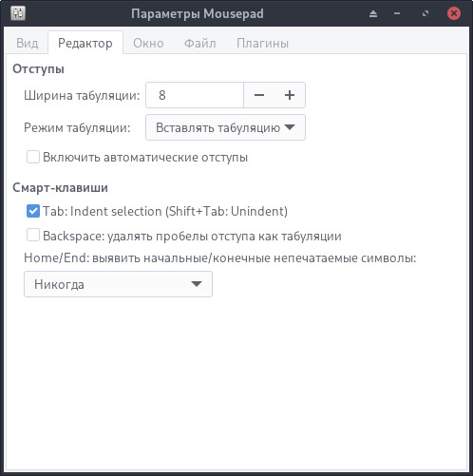Switch to the Вид tab
Image resolution: width=473 pixels, height=476 pixels.
coord(28,43)
